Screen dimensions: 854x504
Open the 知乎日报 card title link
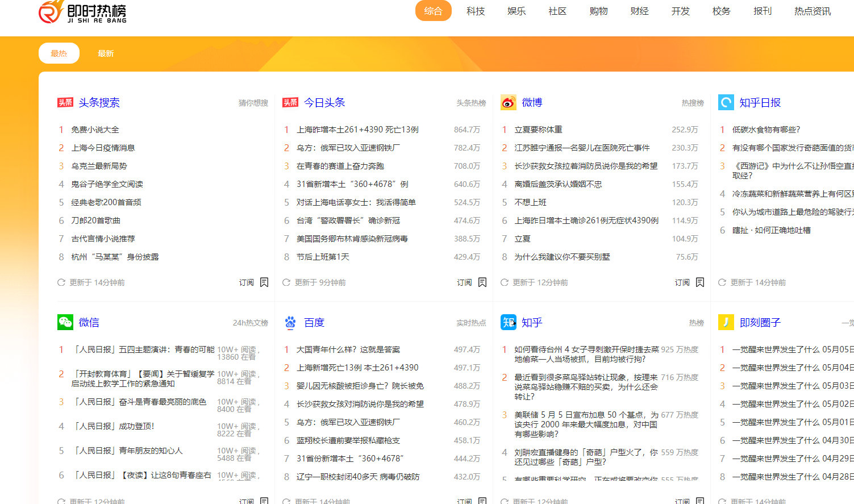[760, 102]
